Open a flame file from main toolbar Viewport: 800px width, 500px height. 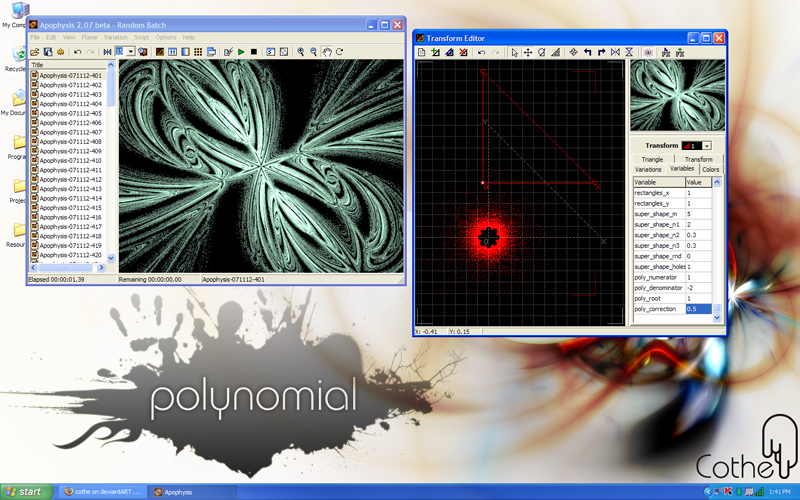tap(35, 52)
